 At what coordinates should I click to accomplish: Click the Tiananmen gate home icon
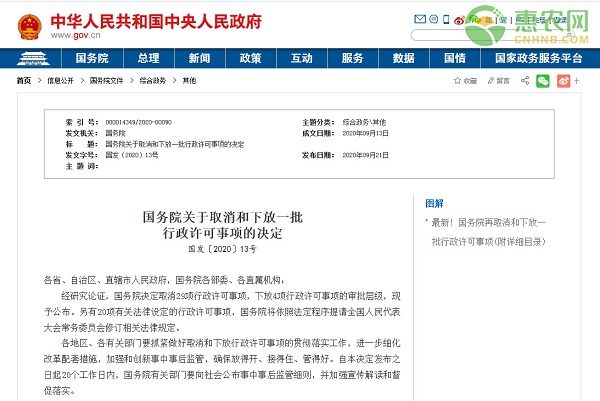coord(33,58)
